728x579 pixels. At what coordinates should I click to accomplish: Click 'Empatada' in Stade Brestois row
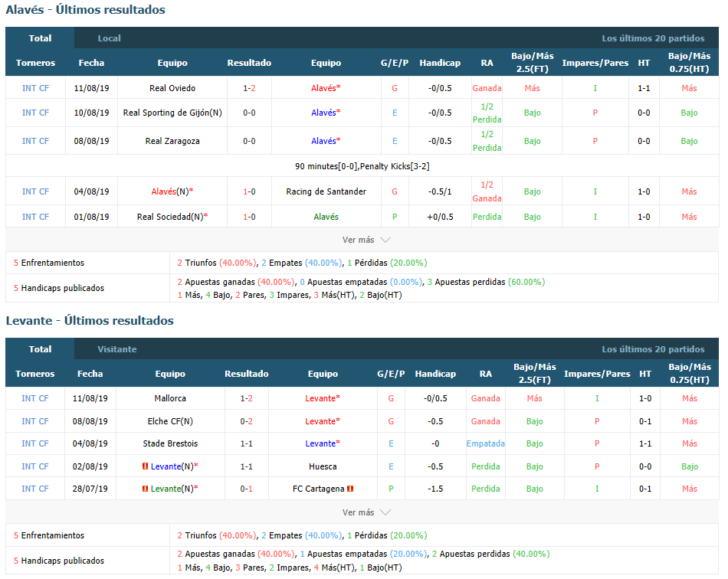tap(486, 443)
